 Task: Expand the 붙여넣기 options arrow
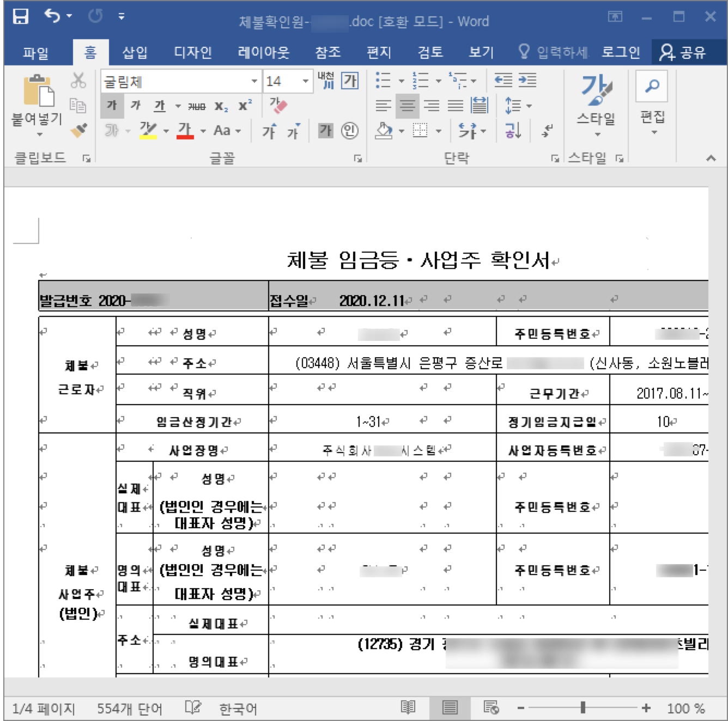pyautogui.click(x=39, y=134)
